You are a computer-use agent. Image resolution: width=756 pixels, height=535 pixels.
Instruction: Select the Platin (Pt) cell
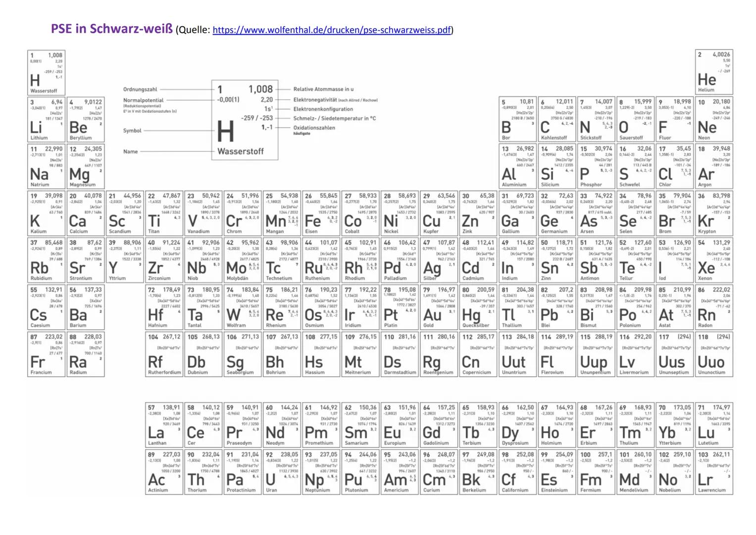[x=400, y=308]
